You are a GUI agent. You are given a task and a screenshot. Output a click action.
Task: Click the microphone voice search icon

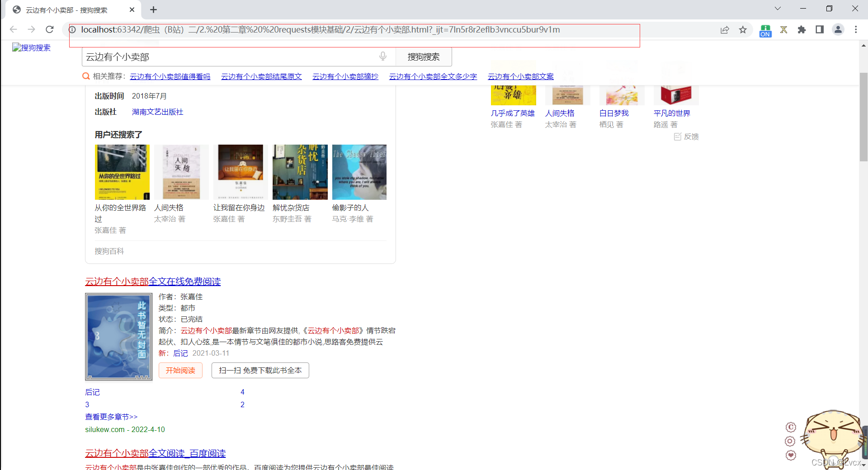383,56
